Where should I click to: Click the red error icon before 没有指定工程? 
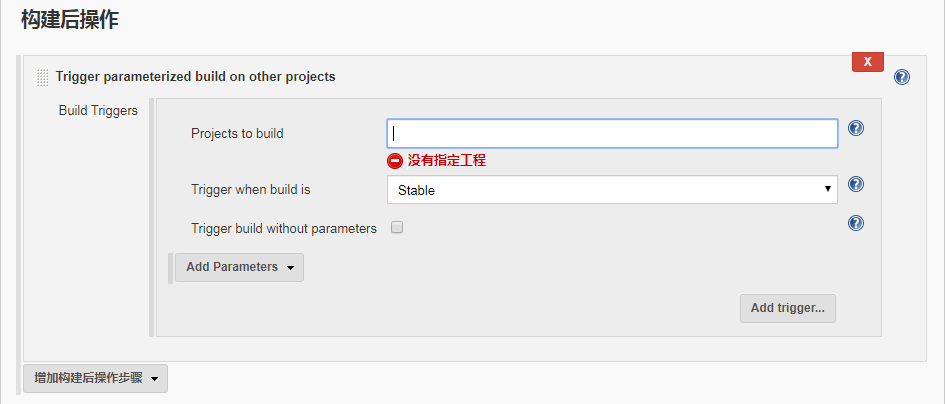(394, 161)
